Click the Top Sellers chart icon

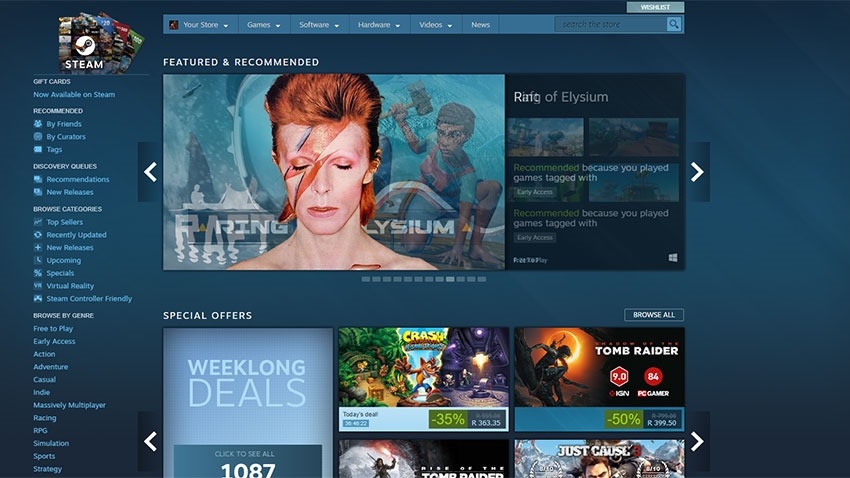coord(38,222)
